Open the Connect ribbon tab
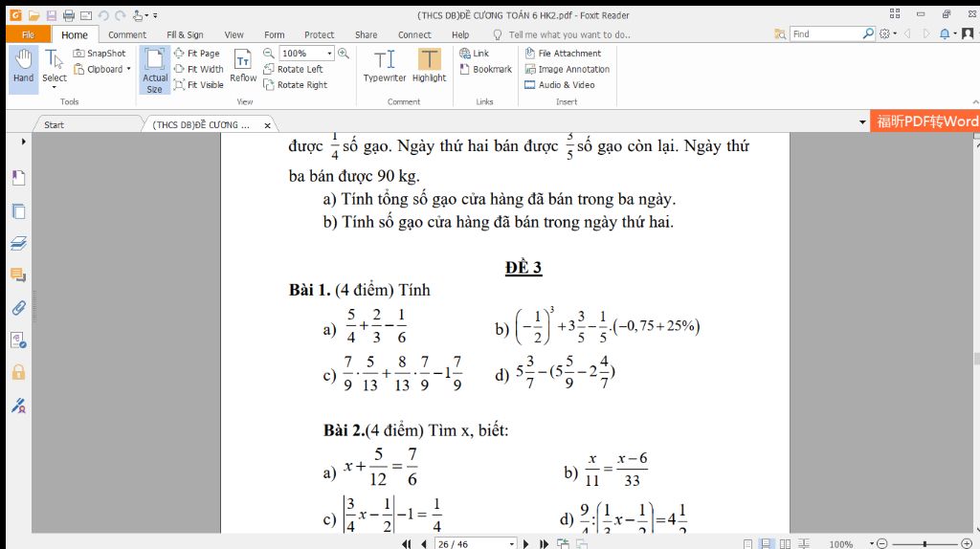 click(x=414, y=35)
